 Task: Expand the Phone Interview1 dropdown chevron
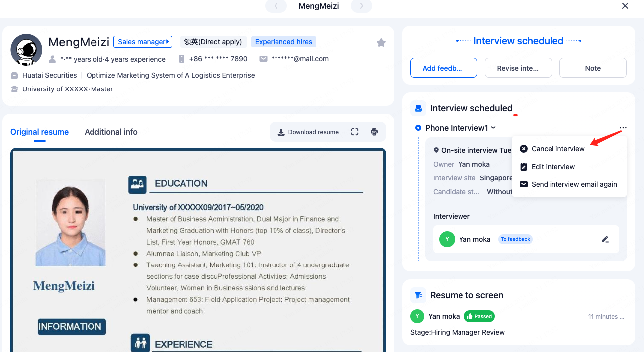[x=493, y=128]
